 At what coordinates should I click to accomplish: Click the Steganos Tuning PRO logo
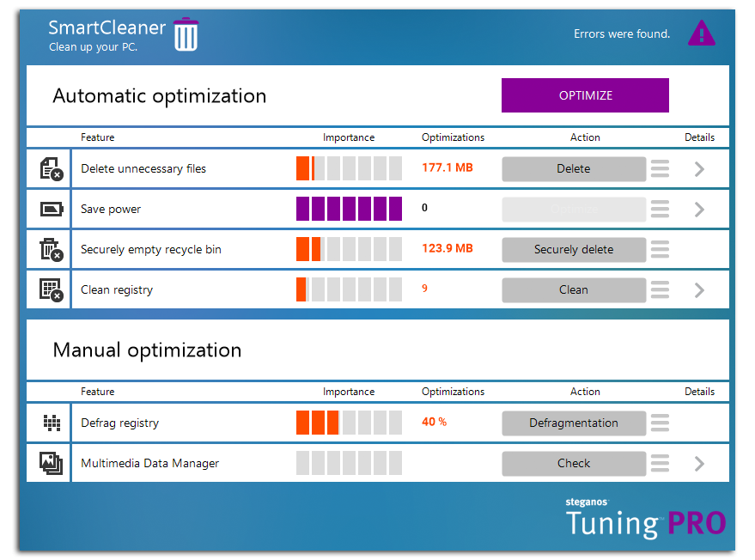pos(645,518)
